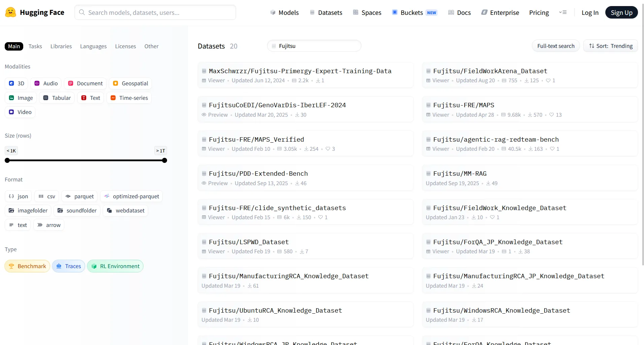This screenshot has height=345, width=644.
Task: Click the Datasets icon in top navigation
Action: (312, 12)
